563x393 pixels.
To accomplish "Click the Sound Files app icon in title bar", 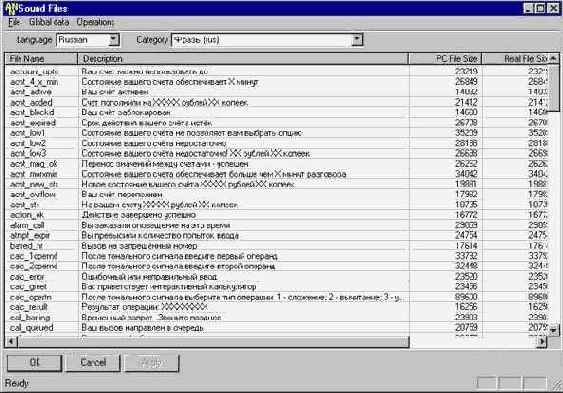I will click(x=11, y=8).
